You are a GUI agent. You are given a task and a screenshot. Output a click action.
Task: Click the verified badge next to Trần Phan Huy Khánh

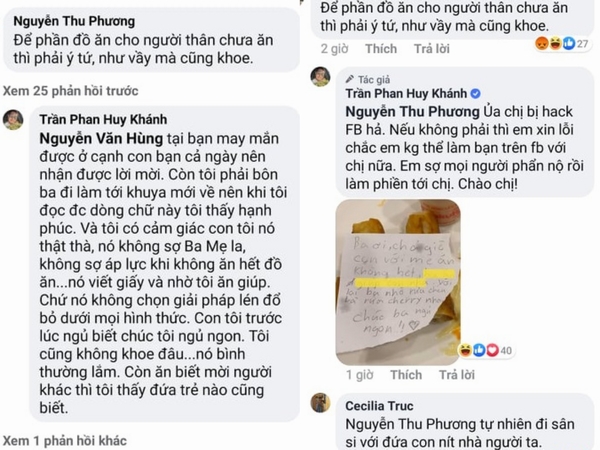coord(475,94)
